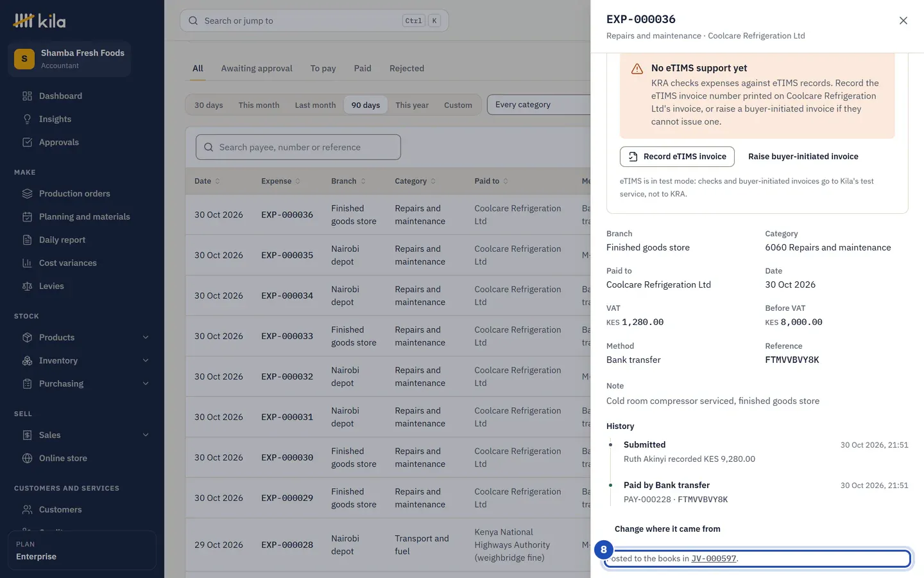
Task: Open the Customers people icon
Action: click(27, 510)
